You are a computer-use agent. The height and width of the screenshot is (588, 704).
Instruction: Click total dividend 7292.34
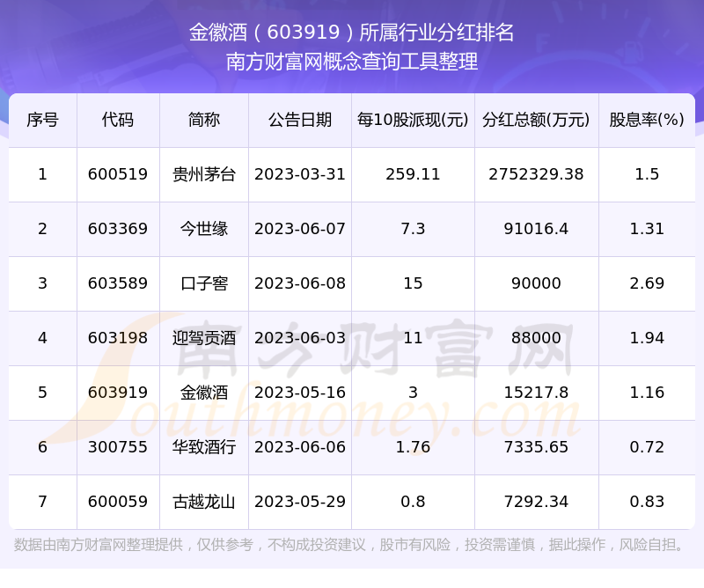click(536, 502)
